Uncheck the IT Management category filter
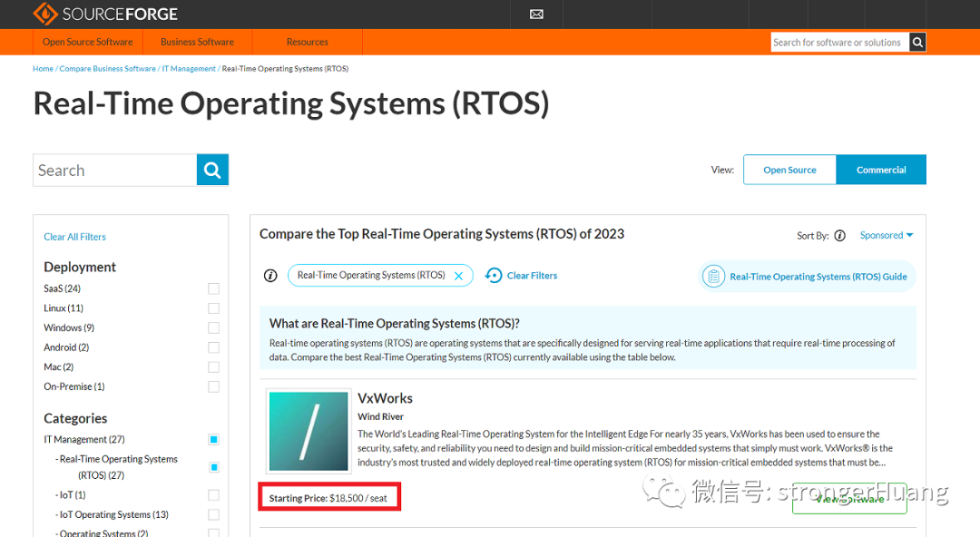The image size is (980, 537). tap(213, 439)
